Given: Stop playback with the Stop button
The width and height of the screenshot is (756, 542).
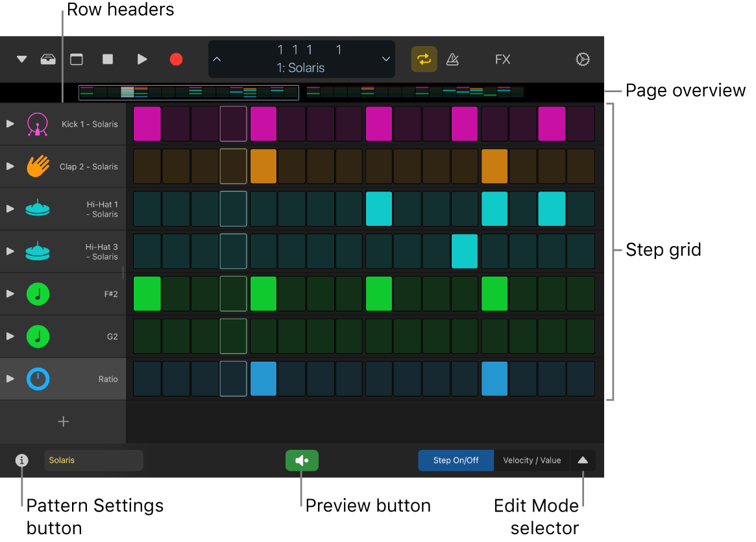Looking at the screenshot, I should [108, 59].
